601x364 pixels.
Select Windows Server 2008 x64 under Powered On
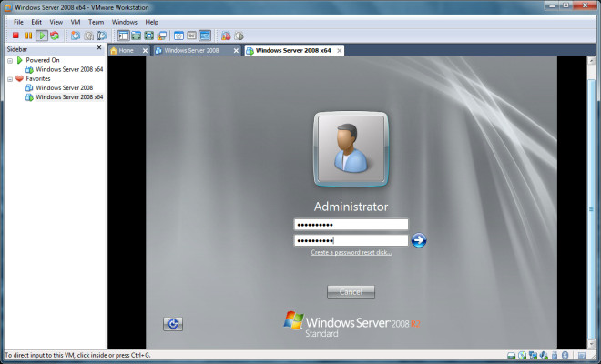click(x=69, y=69)
